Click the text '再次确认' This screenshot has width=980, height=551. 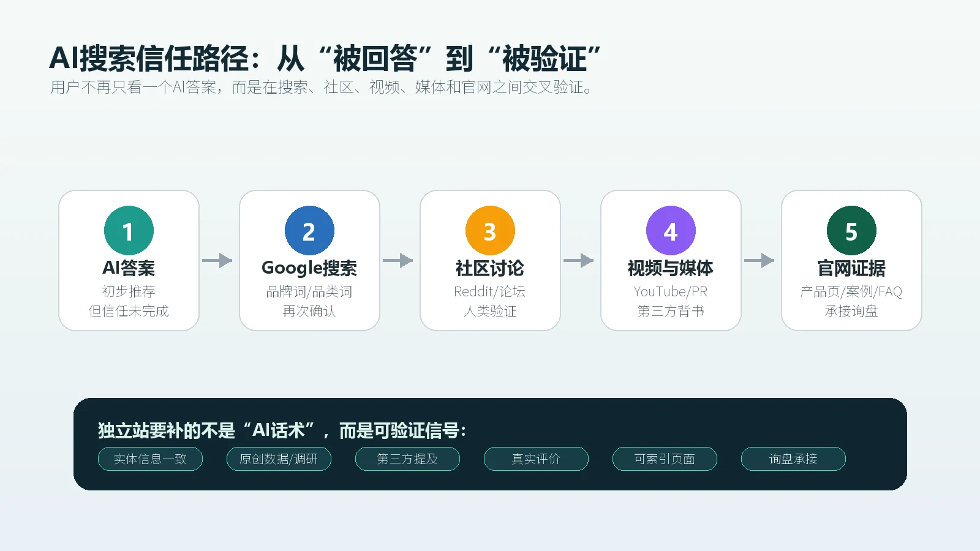(309, 311)
